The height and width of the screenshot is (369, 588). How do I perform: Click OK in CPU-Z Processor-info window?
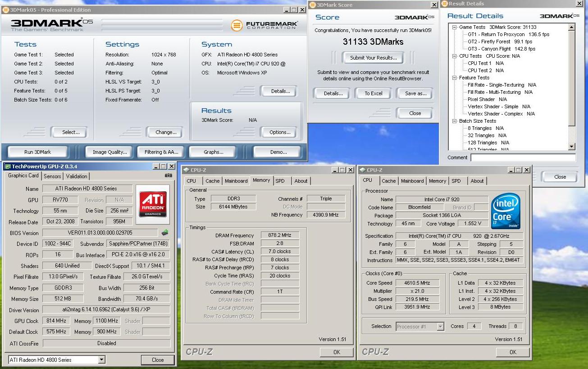513,352
